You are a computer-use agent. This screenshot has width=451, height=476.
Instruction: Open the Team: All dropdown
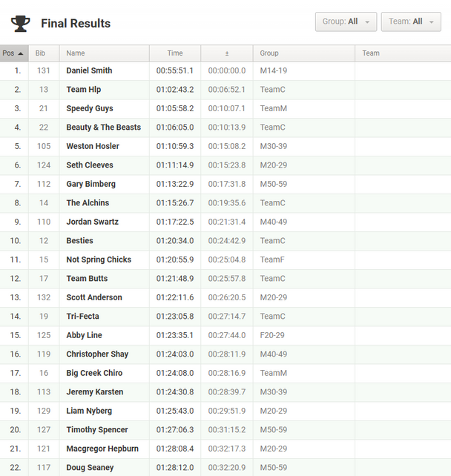[x=411, y=22]
